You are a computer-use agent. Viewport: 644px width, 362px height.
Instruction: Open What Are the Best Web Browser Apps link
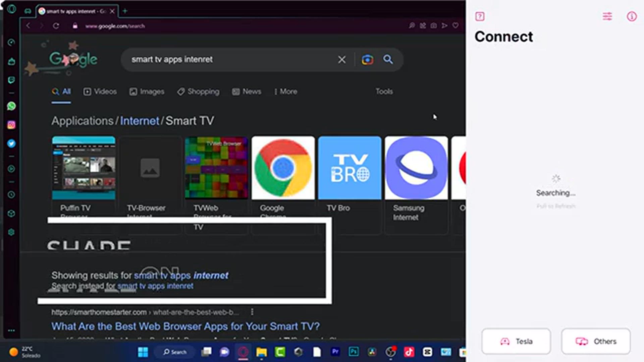(x=185, y=326)
